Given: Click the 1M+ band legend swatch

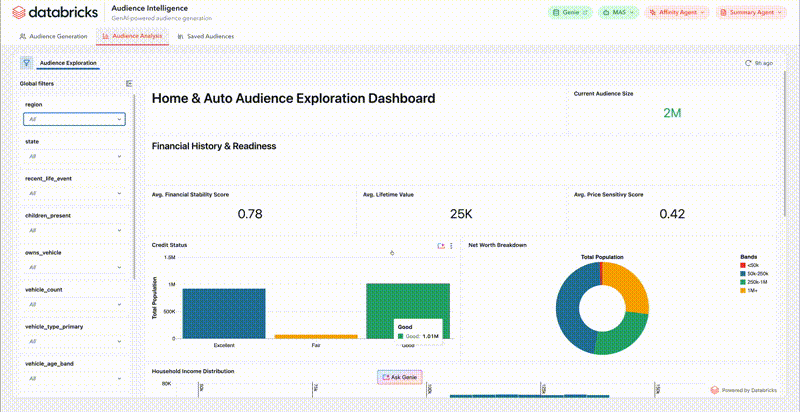Looking at the screenshot, I should point(743,291).
